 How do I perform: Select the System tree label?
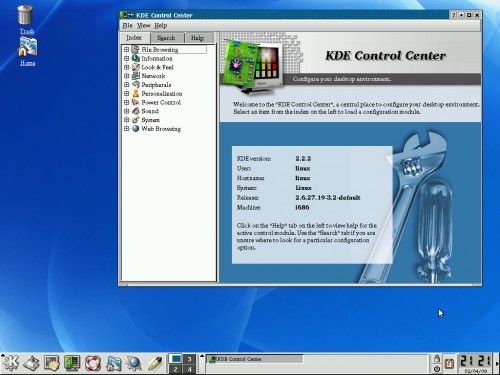150,120
